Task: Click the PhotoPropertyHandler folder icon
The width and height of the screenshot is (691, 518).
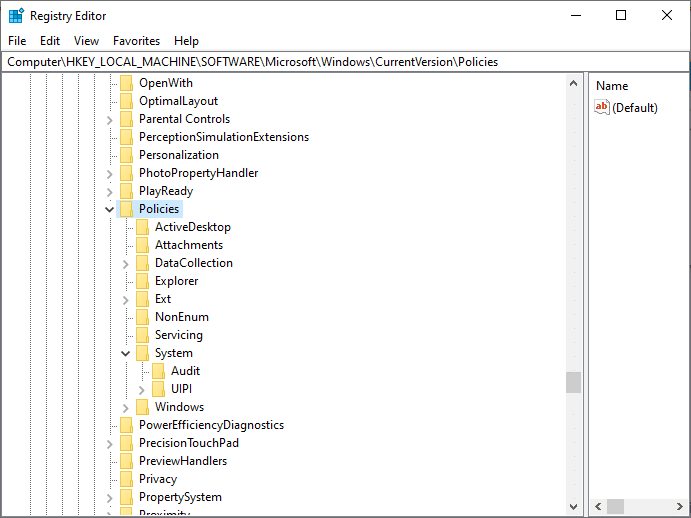Action: [126, 173]
